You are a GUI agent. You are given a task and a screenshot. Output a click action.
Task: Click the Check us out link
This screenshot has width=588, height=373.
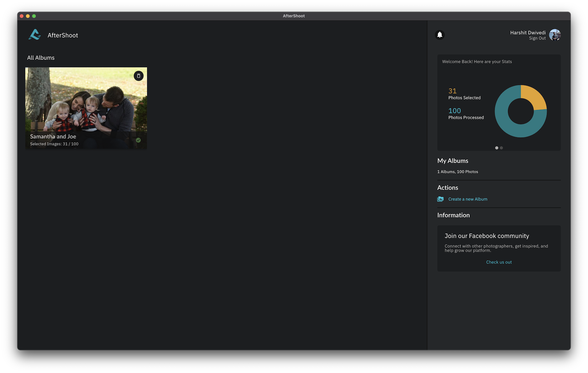(499, 262)
